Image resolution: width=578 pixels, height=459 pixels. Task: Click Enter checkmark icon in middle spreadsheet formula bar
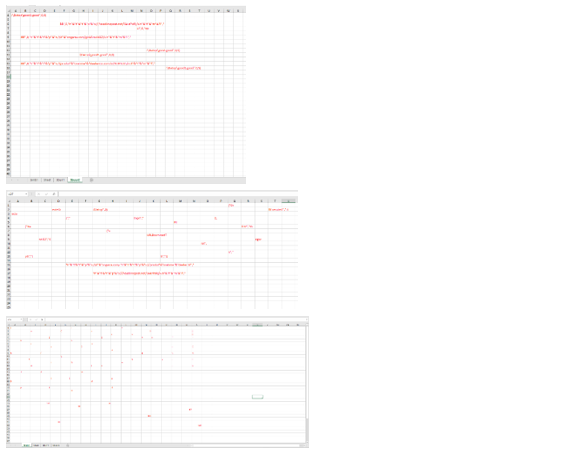[x=46, y=194]
